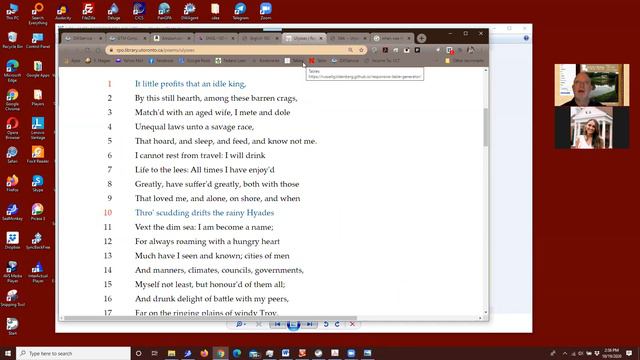This screenshot has width=640, height=360.
Task: Open the This PC desktop icon
Action: pos(12,11)
